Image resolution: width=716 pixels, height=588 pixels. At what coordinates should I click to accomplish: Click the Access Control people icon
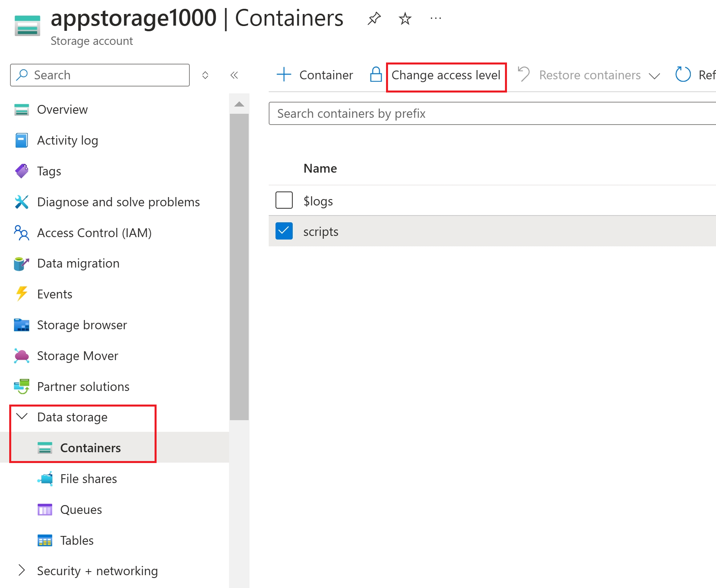[22, 233]
